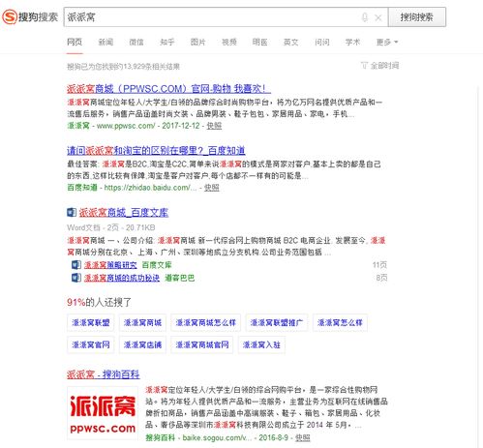Clear the search box with X icon
The image size is (483, 448).
point(378,17)
